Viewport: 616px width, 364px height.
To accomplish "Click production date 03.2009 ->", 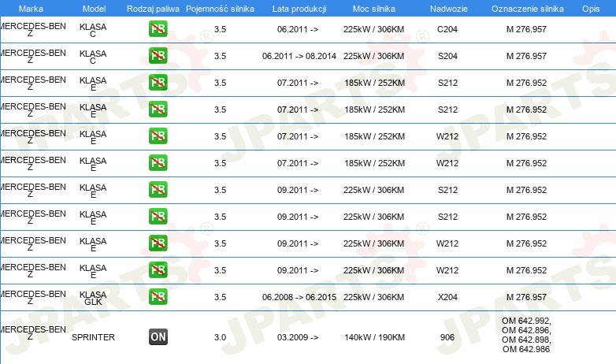I will click(x=298, y=337).
